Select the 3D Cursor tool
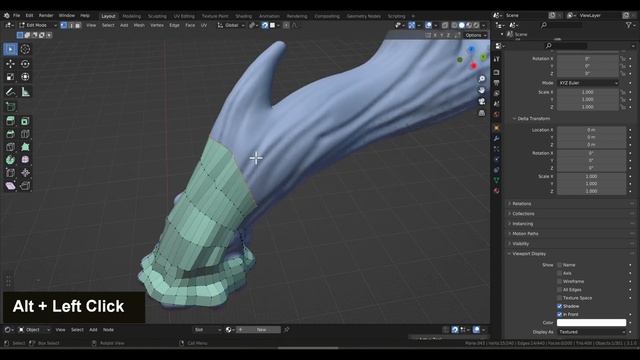Image resolution: width=640 pixels, height=360 pixels. [25, 49]
